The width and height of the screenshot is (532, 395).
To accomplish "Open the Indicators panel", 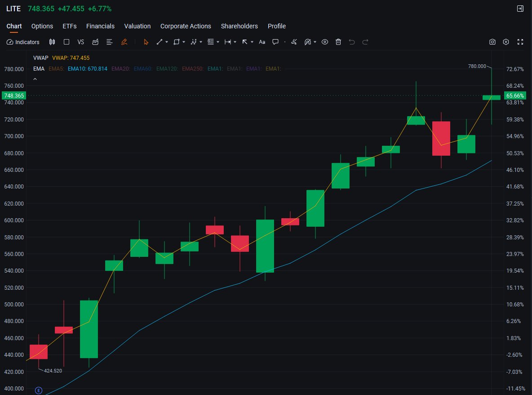I will [x=23, y=42].
